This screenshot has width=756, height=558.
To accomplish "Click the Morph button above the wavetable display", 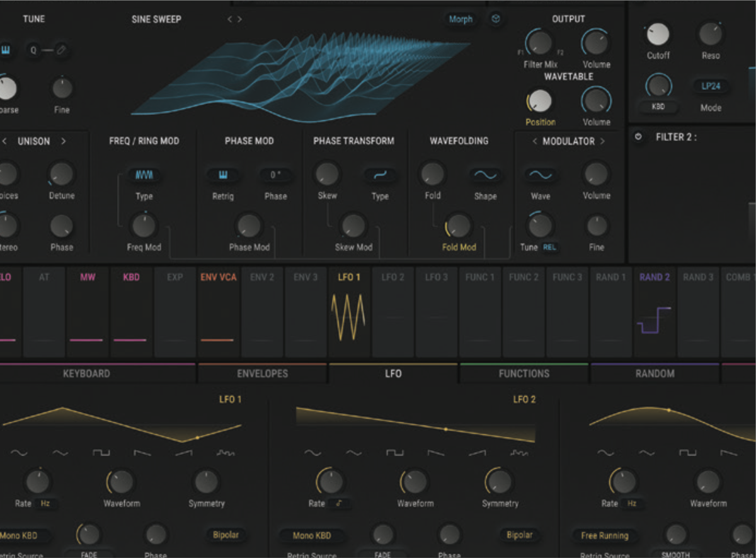I will point(460,19).
